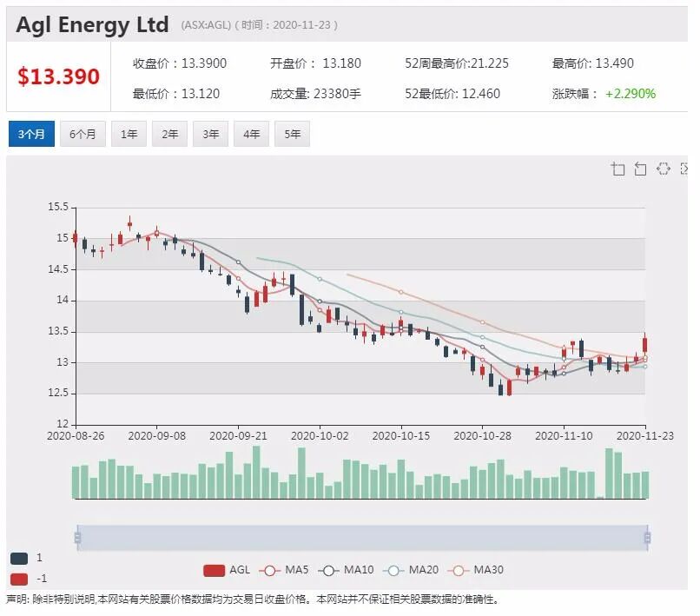The image size is (700, 616).
Task: Click the 收盘价：13.3900 value
Action: [x=180, y=63]
